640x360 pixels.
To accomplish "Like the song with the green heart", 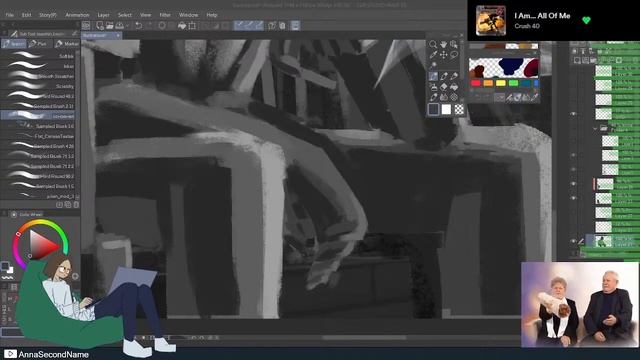I will pyautogui.click(x=586, y=20).
